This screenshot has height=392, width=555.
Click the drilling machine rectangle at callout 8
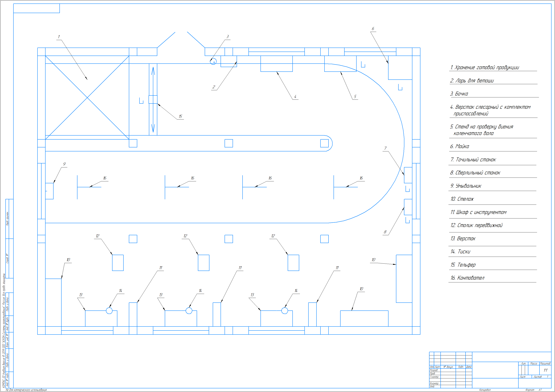408,207
